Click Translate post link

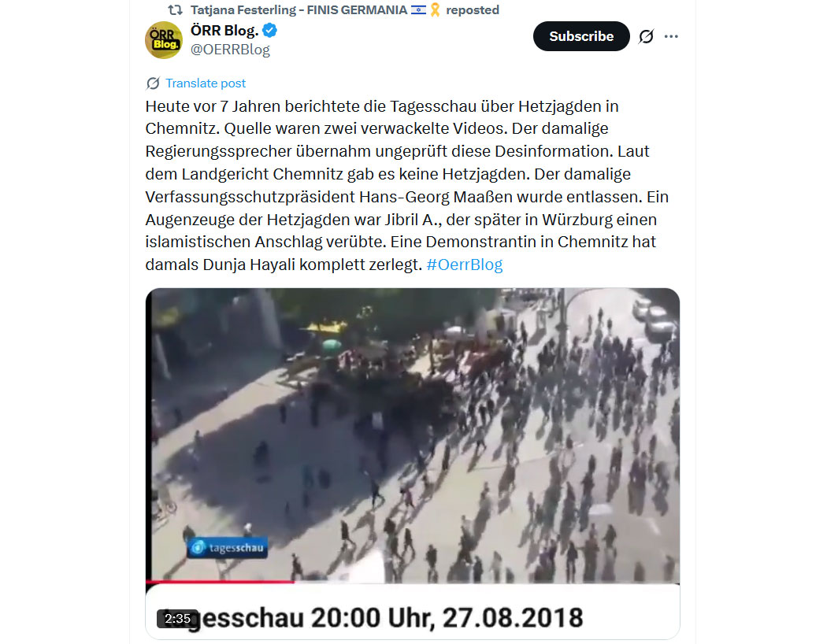click(x=205, y=83)
